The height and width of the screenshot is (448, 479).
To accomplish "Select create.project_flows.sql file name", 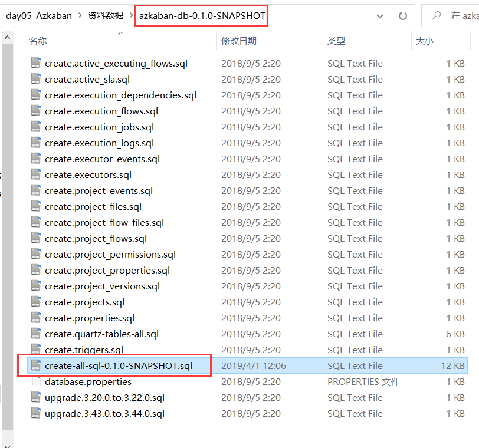I will coord(96,238).
